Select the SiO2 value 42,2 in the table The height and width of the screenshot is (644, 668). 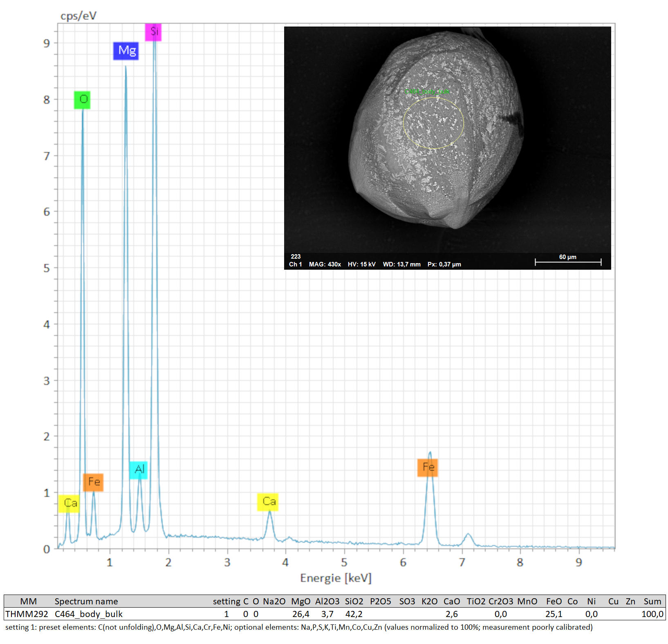(354, 614)
